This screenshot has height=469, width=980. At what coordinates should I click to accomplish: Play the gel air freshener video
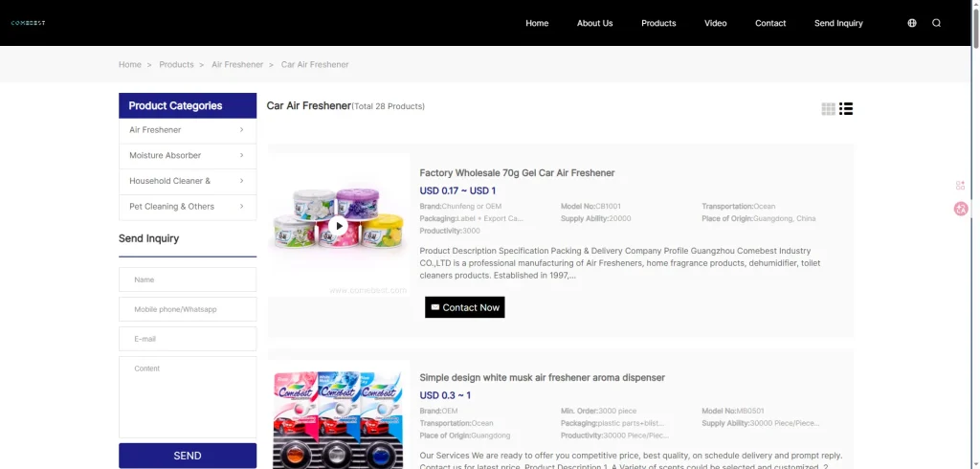point(338,226)
